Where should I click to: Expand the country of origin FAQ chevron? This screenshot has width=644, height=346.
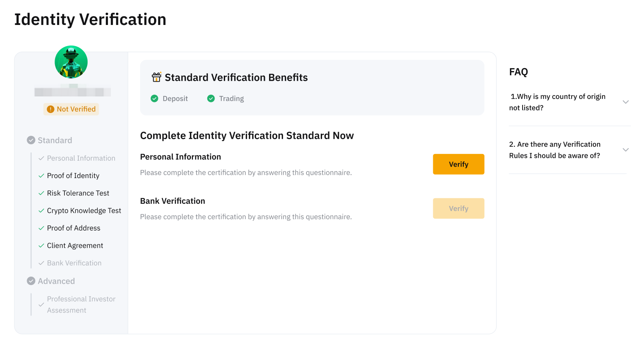click(625, 102)
